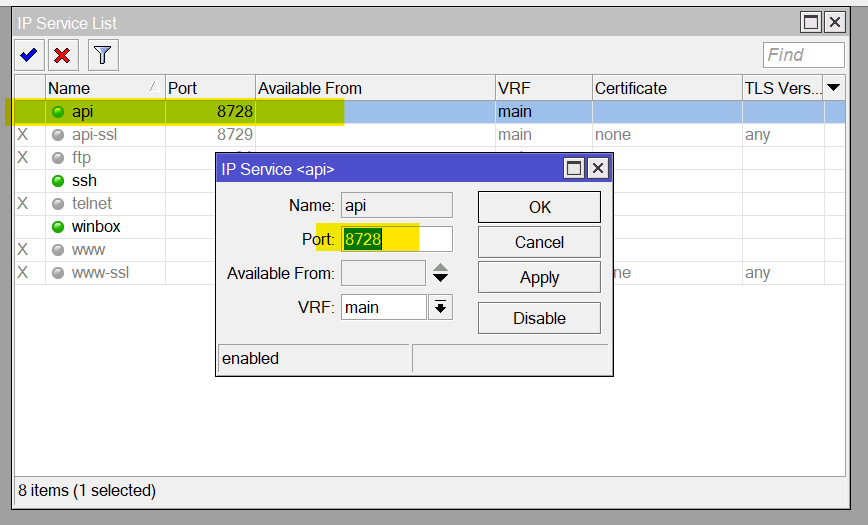Image resolution: width=868 pixels, height=525 pixels.
Task: Click the blue checkmark Enable icon
Action: coord(29,54)
